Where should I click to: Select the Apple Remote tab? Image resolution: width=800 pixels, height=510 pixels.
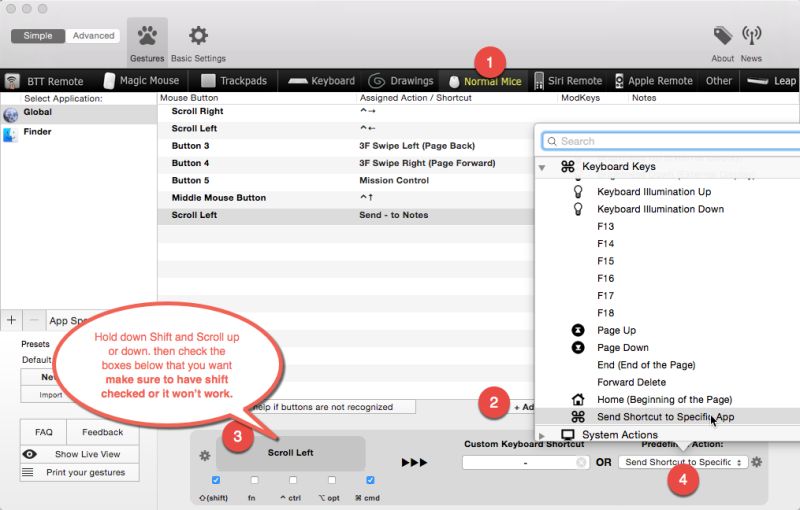(x=654, y=81)
